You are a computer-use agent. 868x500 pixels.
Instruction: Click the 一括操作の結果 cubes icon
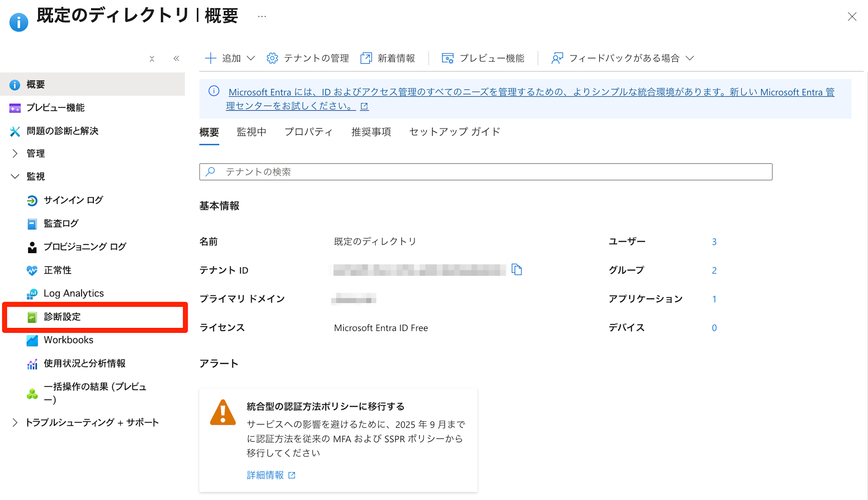32,394
